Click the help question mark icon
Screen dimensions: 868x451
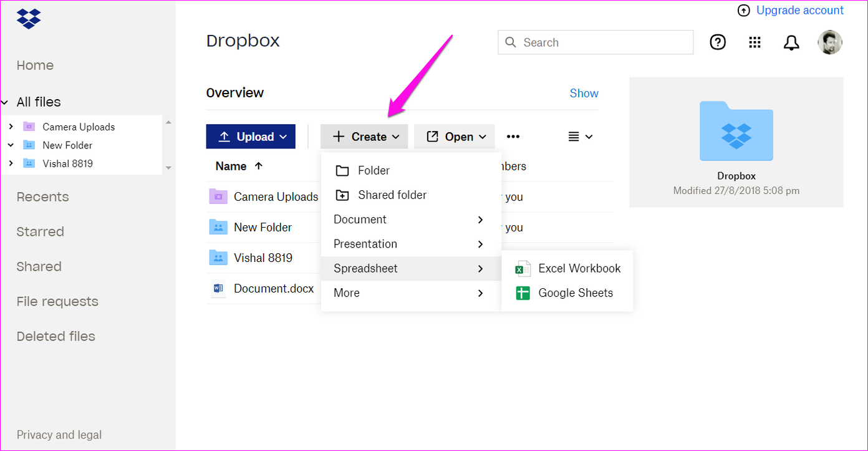717,42
